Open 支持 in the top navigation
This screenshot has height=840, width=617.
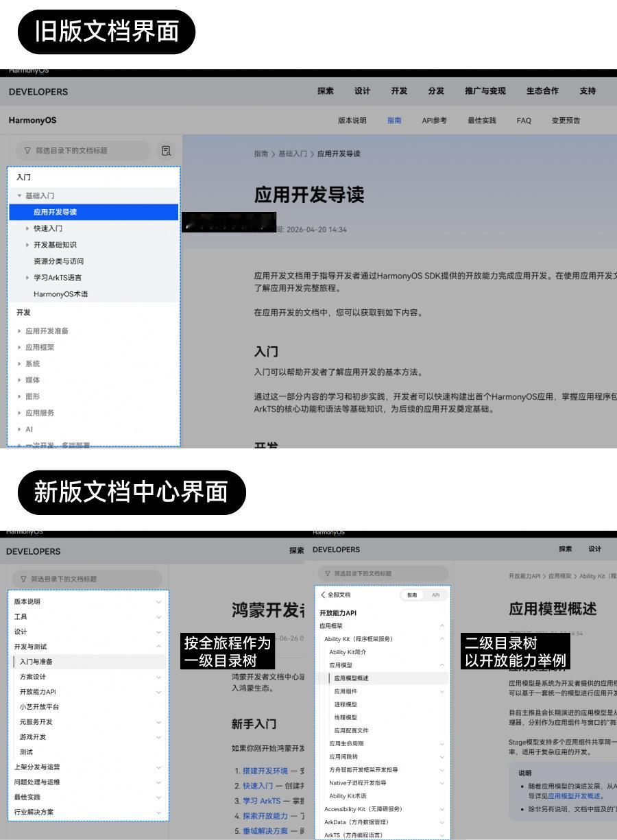588,91
